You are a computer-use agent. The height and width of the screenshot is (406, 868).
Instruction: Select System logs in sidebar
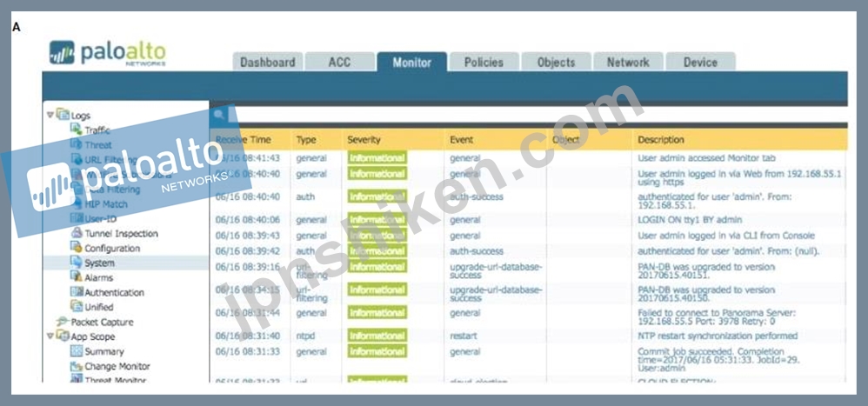point(100,263)
